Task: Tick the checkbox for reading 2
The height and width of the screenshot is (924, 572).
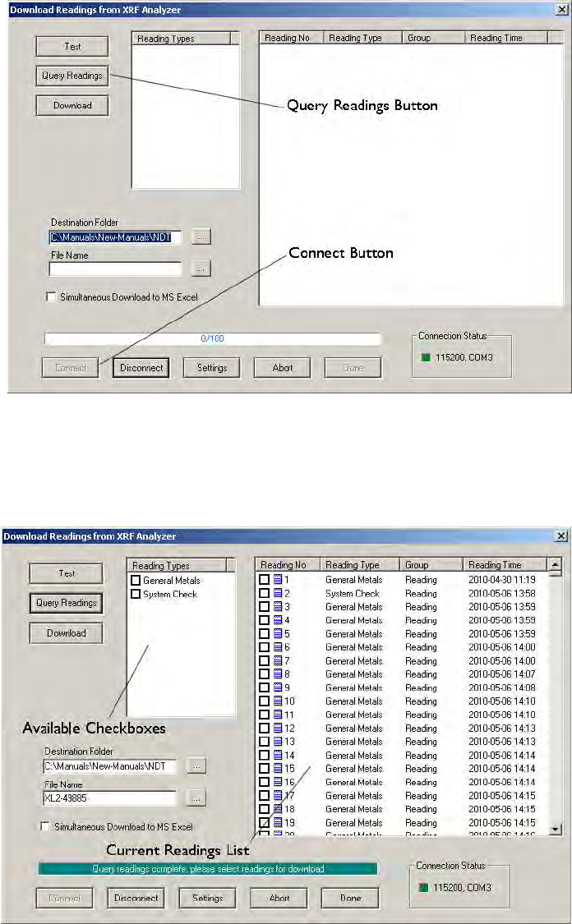Action: 264,593
